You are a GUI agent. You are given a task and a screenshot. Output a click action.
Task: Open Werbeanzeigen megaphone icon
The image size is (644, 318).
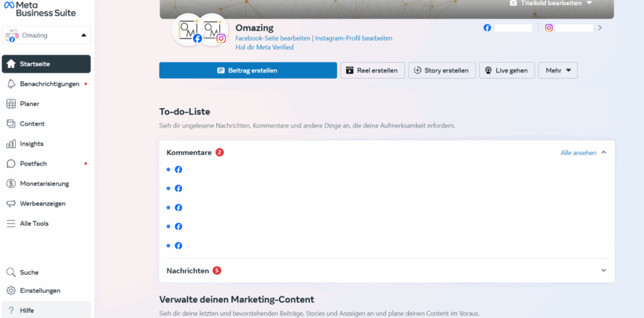[x=11, y=204]
